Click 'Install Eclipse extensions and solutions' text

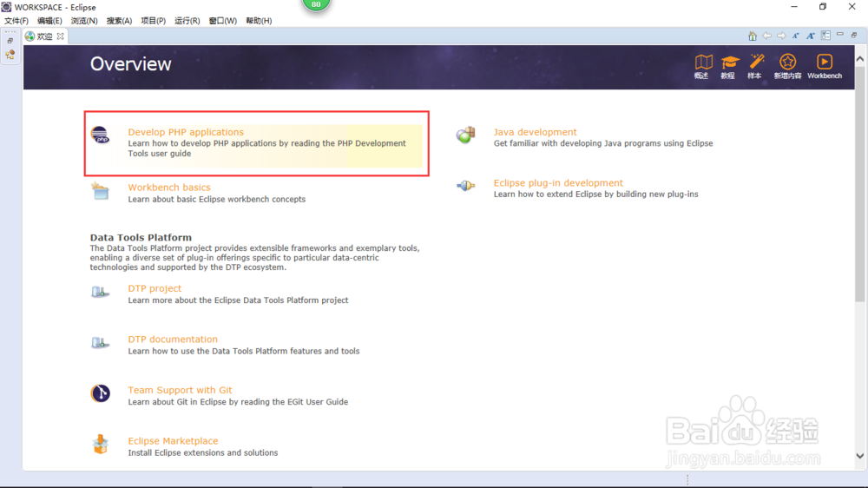[x=202, y=452]
